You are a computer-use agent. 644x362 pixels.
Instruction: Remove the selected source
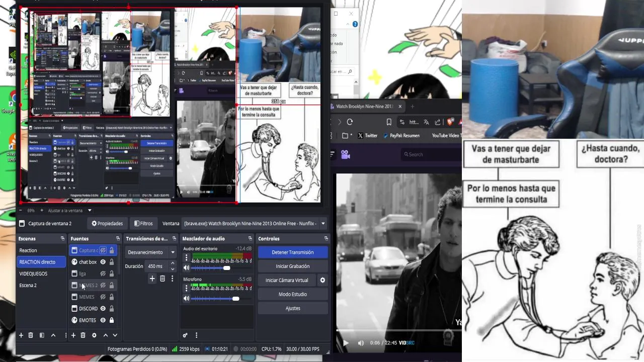pos(83,335)
